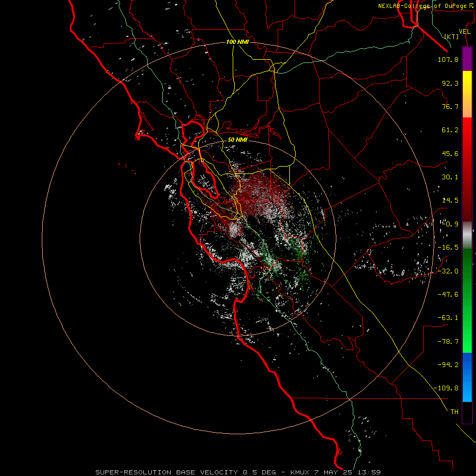Pick the purple segment of the color bar
The width and height of the screenshot is (476, 476).
tap(467, 59)
